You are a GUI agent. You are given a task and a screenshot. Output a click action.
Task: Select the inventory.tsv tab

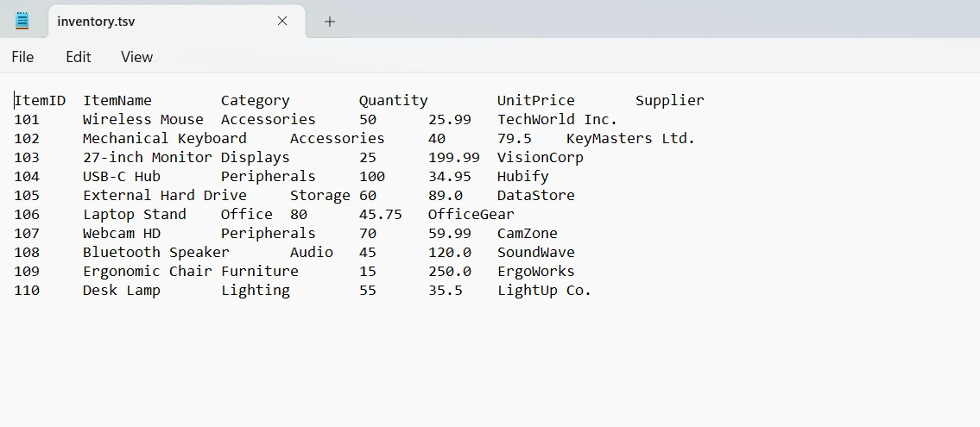click(155, 22)
